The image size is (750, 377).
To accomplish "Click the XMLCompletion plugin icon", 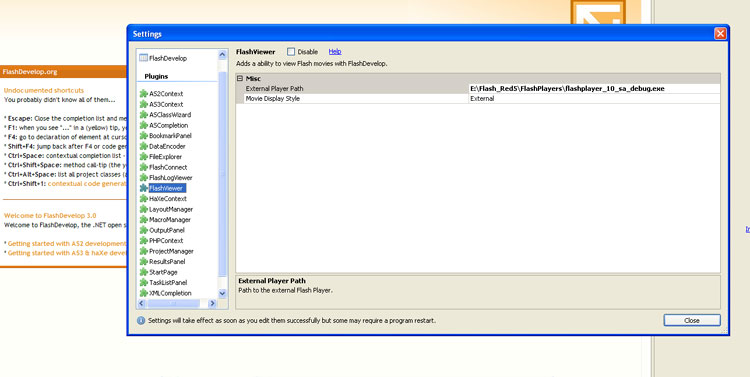I will (143, 293).
